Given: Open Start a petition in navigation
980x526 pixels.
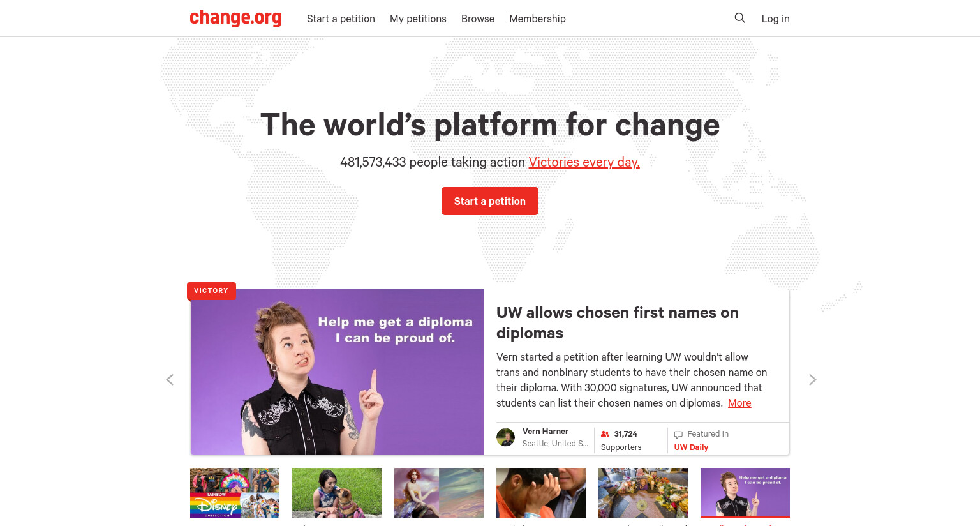Looking at the screenshot, I should (x=341, y=19).
